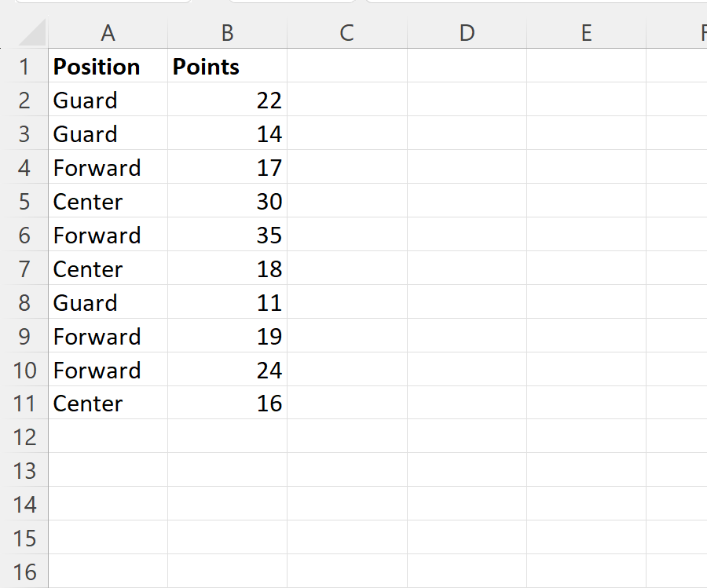Viewport: 707px width, 588px height.
Task: Select column C header
Action: point(346,32)
